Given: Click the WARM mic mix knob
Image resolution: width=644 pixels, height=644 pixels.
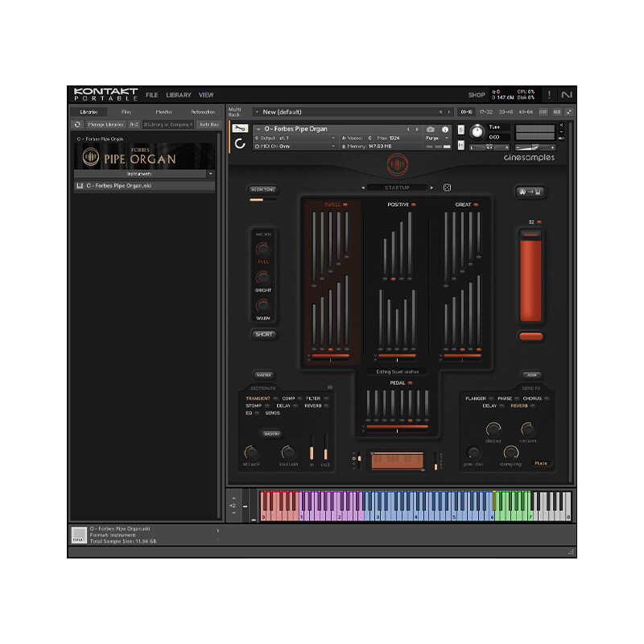Looking at the screenshot, I should tap(263, 305).
